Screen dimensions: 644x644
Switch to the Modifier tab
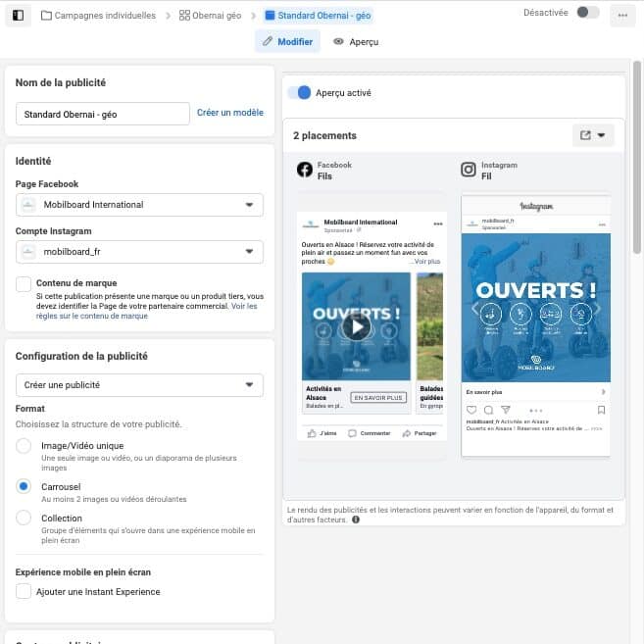pyautogui.click(x=287, y=41)
